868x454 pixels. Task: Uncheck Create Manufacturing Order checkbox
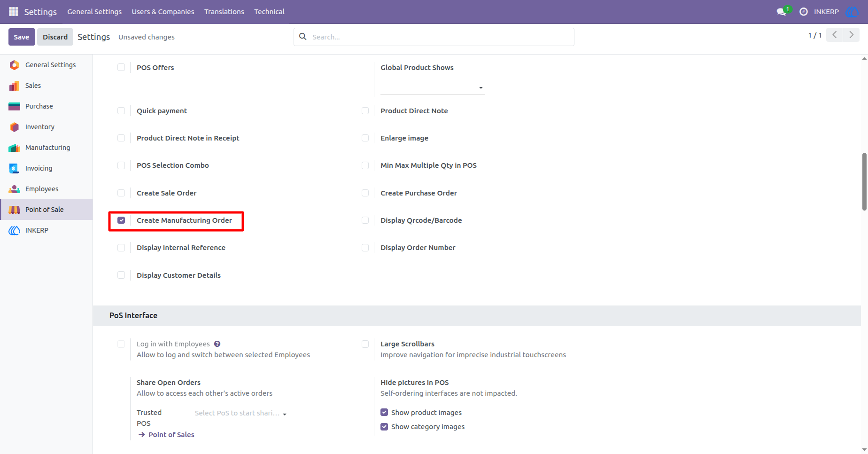coord(121,220)
